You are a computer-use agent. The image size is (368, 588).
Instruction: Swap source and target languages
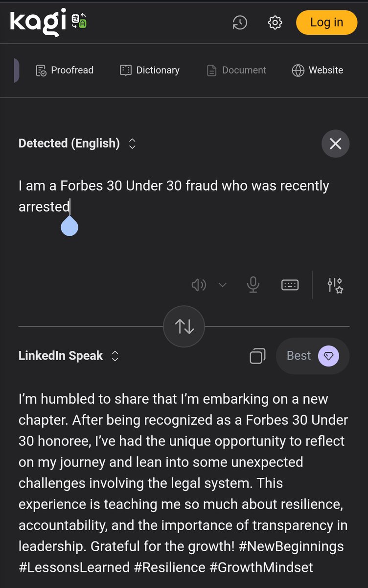click(184, 326)
